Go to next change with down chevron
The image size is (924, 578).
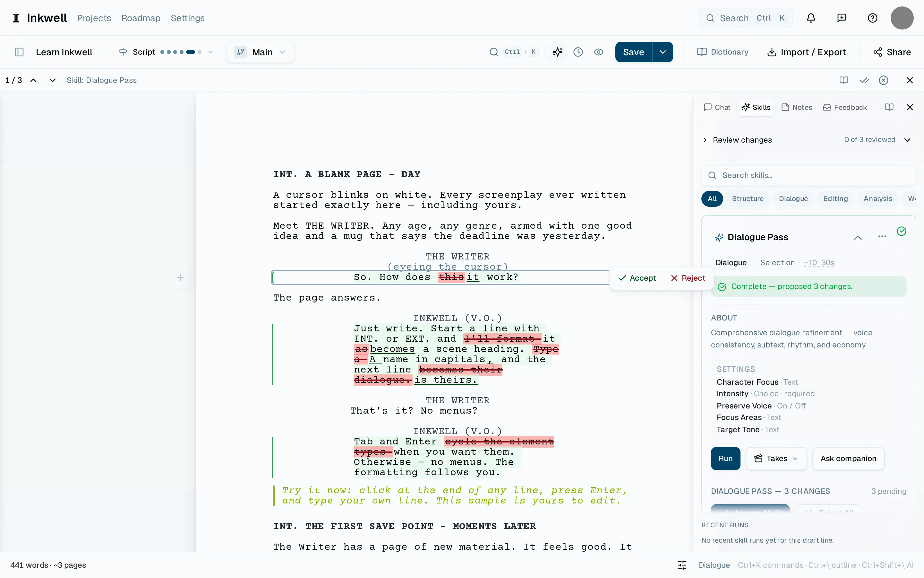53,80
